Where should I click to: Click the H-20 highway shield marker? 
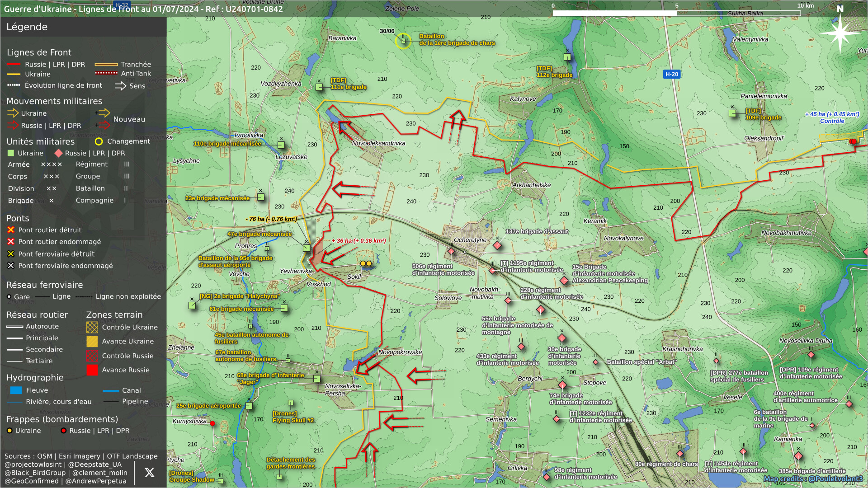tap(671, 74)
